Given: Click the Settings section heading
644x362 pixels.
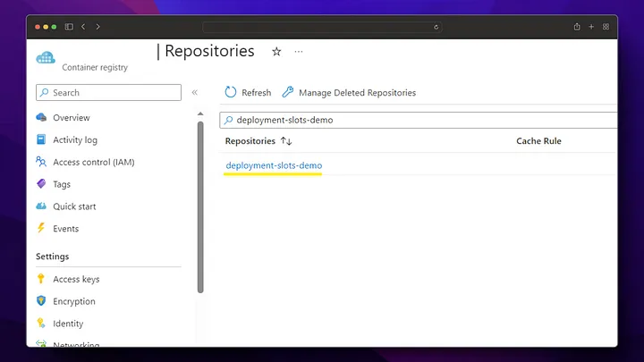Looking at the screenshot, I should pyautogui.click(x=52, y=257).
